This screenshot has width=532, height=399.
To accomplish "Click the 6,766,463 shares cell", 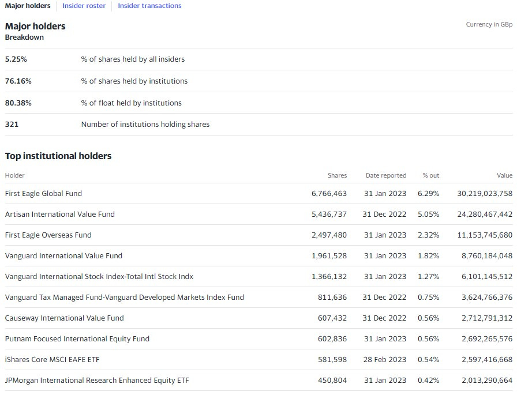I will pyautogui.click(x=329, y=194).
